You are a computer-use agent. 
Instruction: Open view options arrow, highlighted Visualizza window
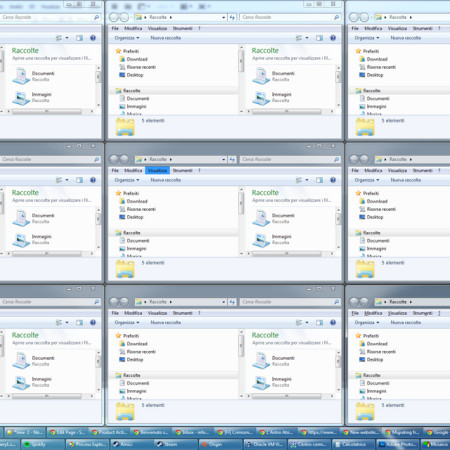click(307, 180)
